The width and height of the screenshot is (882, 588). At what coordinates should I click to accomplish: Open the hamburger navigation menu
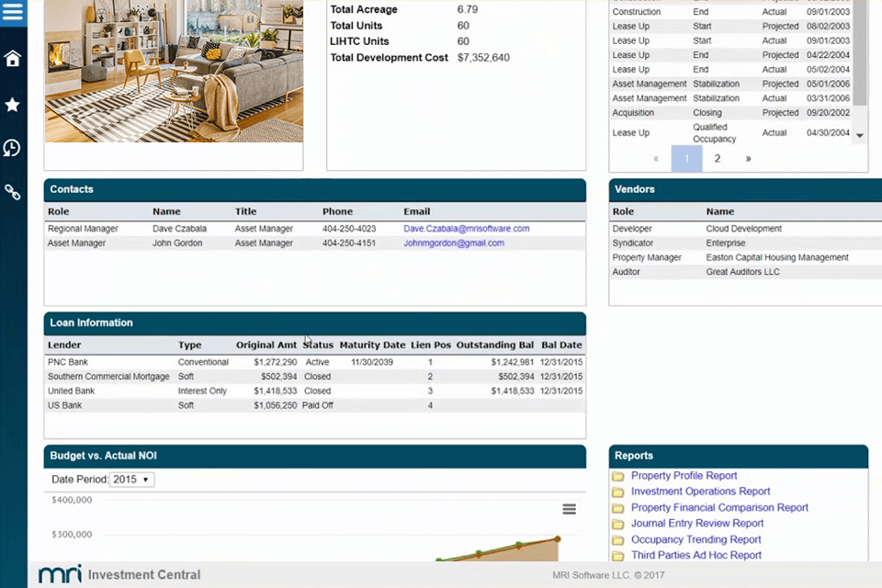click(x=13, y=13)
